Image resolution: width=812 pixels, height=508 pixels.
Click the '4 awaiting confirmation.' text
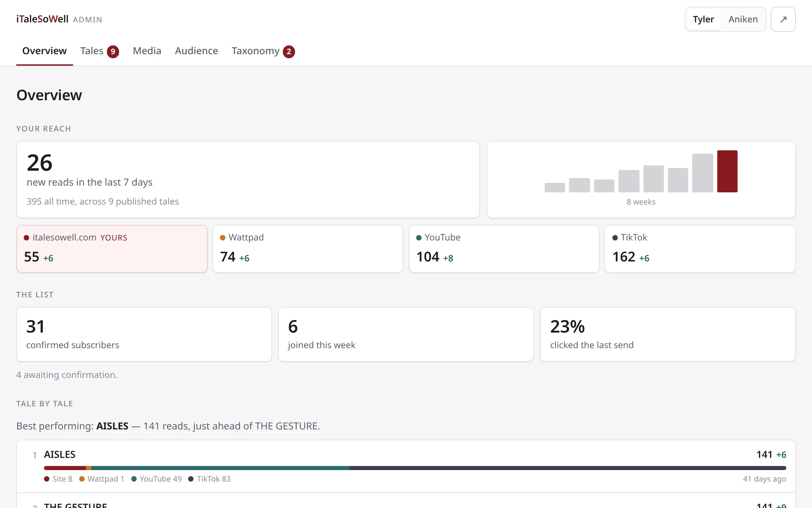[x=67, y=375]
